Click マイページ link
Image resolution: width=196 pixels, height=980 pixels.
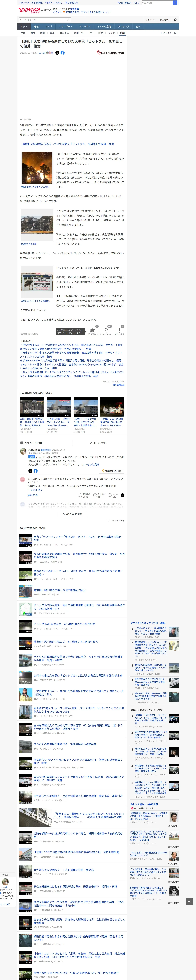pos(150,20)
